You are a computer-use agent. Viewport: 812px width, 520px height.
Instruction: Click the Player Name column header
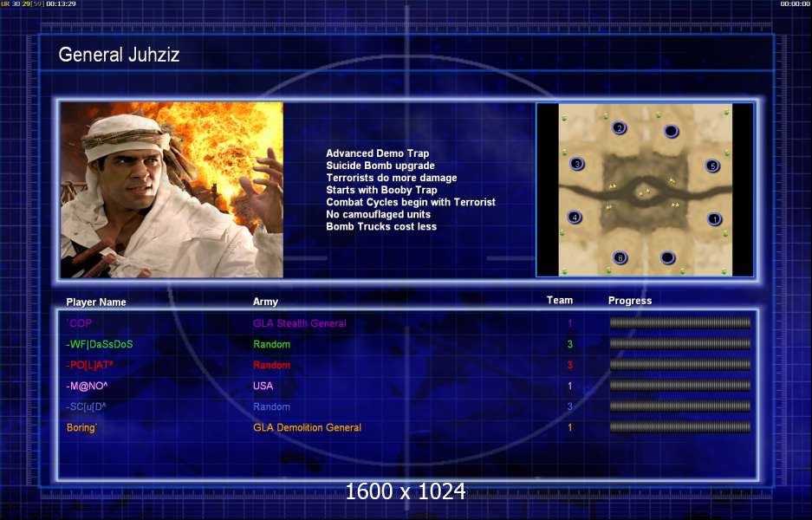pos(96,302)
